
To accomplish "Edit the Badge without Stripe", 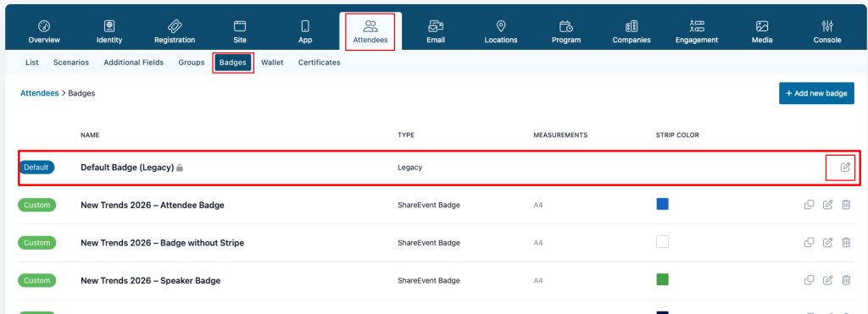I will click(x=827, y=242).
